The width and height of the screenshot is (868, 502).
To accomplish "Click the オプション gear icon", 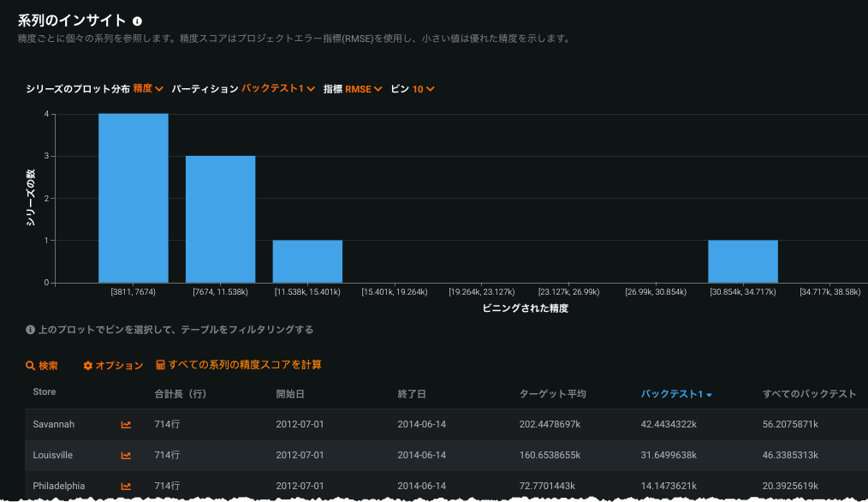I will (x=87, y=366).
